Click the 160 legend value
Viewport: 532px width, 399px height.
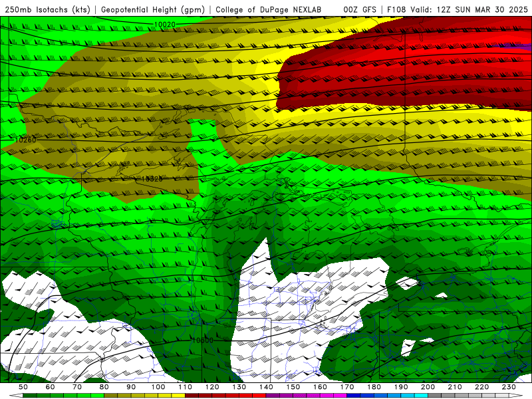(320, 387)
